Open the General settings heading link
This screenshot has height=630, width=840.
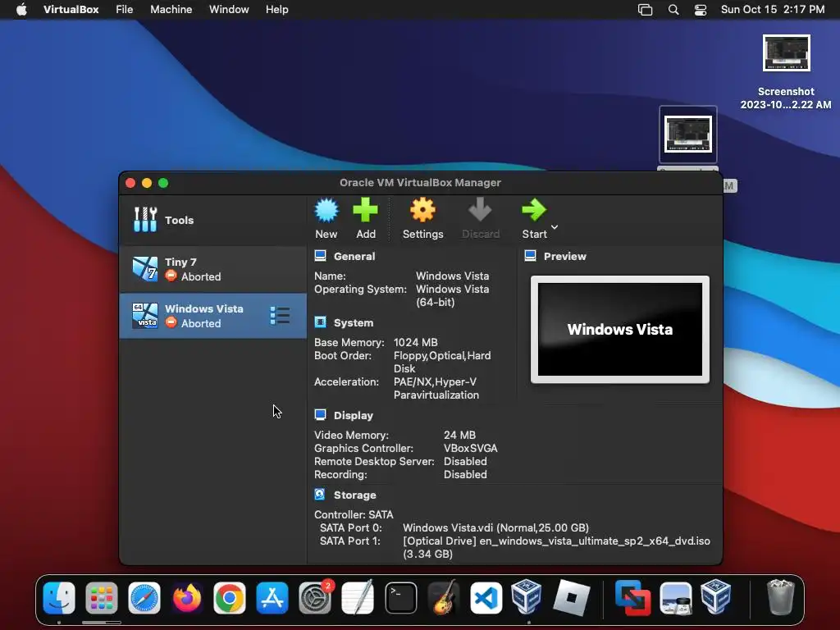354,256
